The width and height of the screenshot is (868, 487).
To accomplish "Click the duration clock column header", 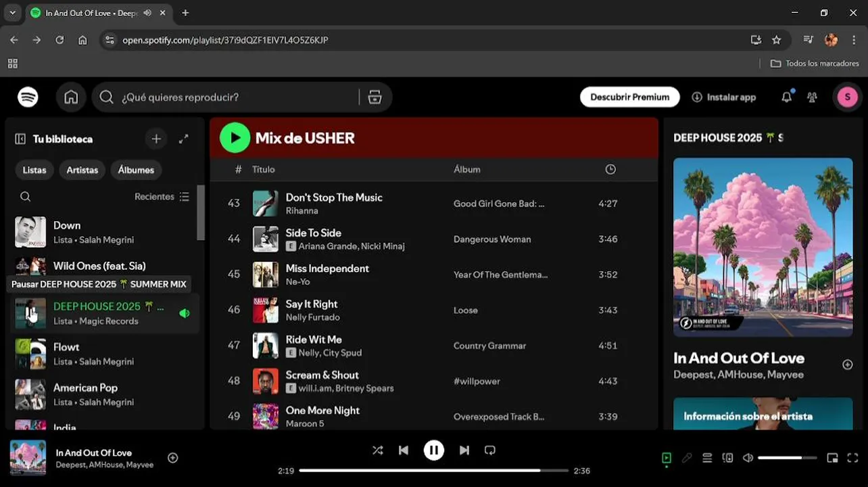I will [x=610, y=170].
